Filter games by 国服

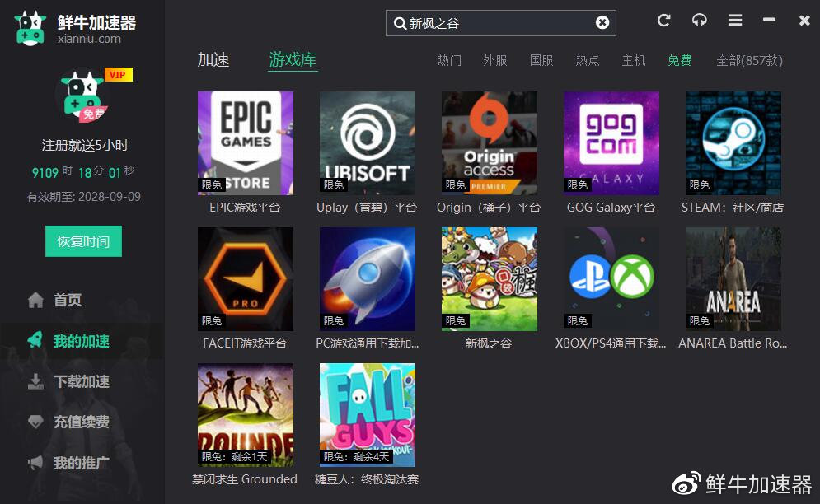(541, 61)
